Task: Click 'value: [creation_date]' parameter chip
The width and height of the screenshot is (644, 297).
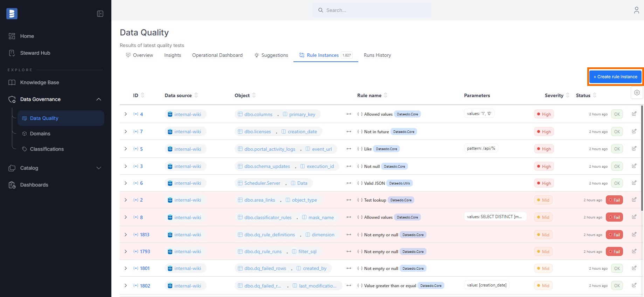Action: pos(487,285)
